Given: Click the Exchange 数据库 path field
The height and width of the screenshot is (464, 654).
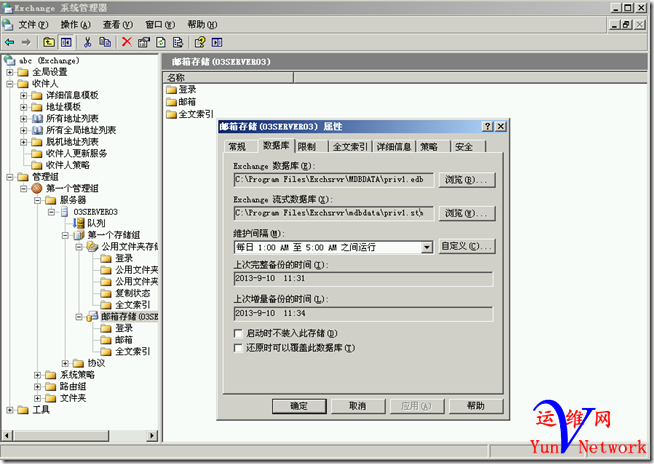Looking at the screenshot, I should click(334, 180).
